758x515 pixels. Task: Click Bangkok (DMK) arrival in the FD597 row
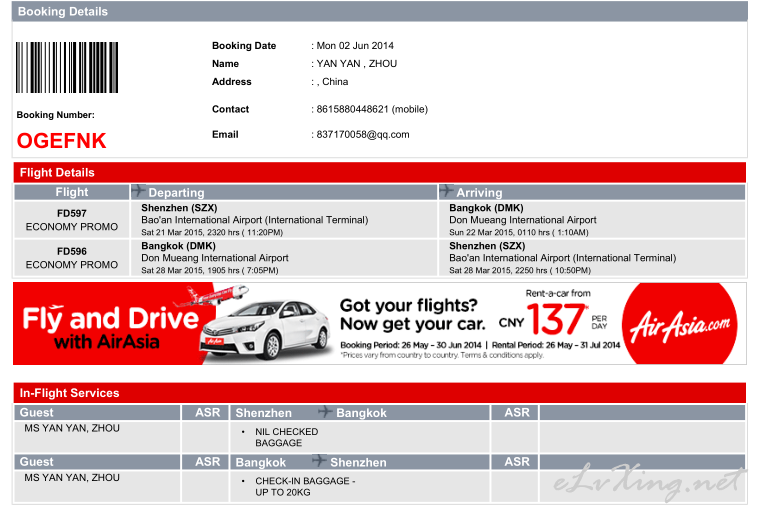click(x=486, y=208)
